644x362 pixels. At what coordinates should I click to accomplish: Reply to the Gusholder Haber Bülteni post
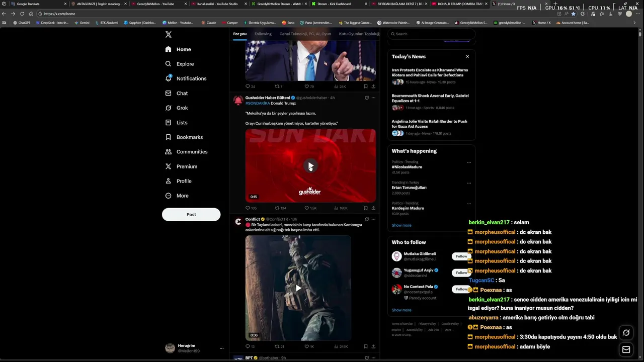point(251,208)
